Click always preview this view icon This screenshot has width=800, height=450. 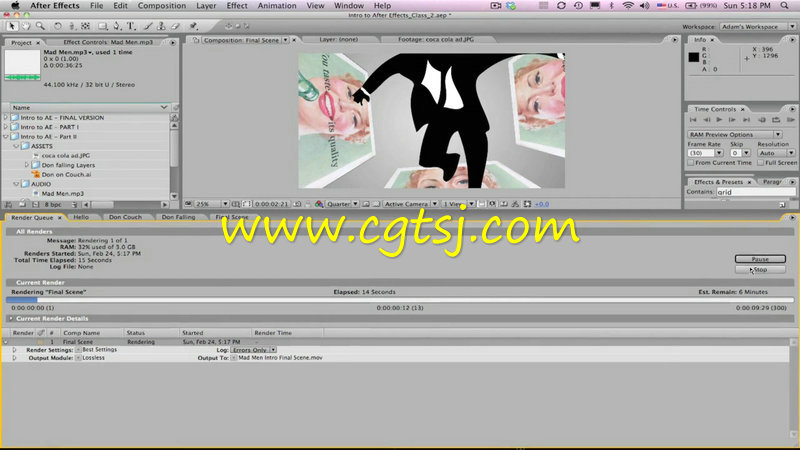pyautogui.click(x=188, y=204)
